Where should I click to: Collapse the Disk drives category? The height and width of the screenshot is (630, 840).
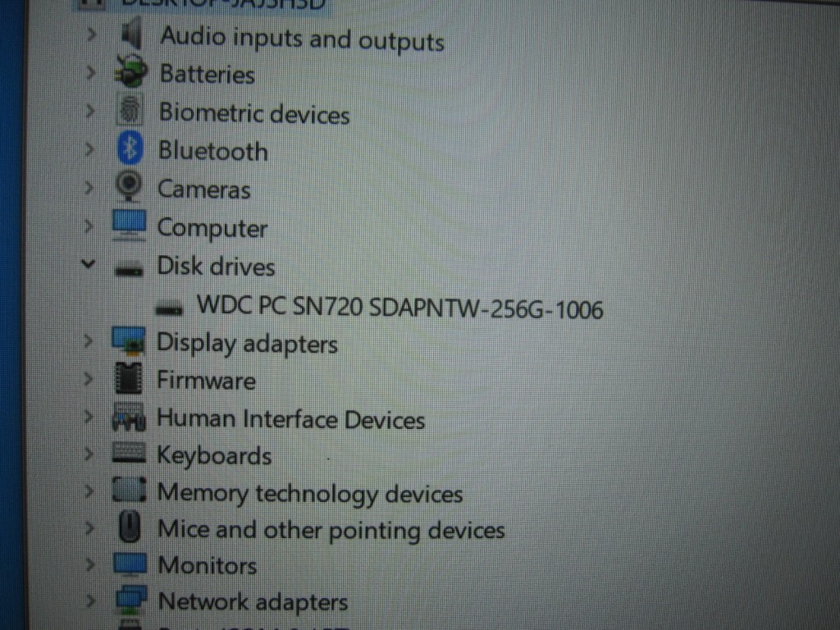[x=89, y=263]
